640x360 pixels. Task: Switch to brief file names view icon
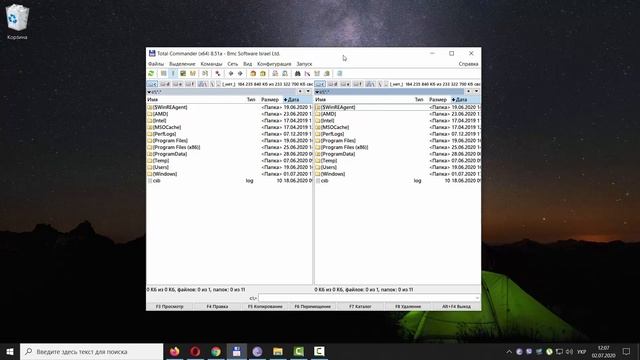pyautogui.click(x=163, y=73)
